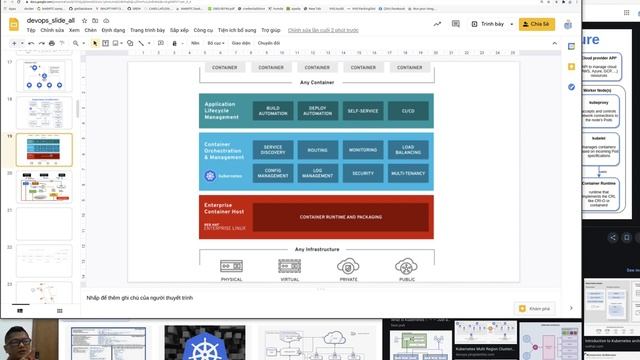Start presentation with Trình bày button
The width and height of the screenshot is (640, 360).
(x=488, y=24)
